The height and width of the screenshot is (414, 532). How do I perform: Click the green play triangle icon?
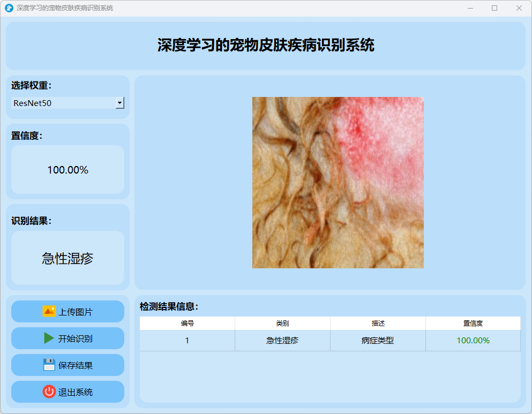pyautogui.click(x=49, y=338)
